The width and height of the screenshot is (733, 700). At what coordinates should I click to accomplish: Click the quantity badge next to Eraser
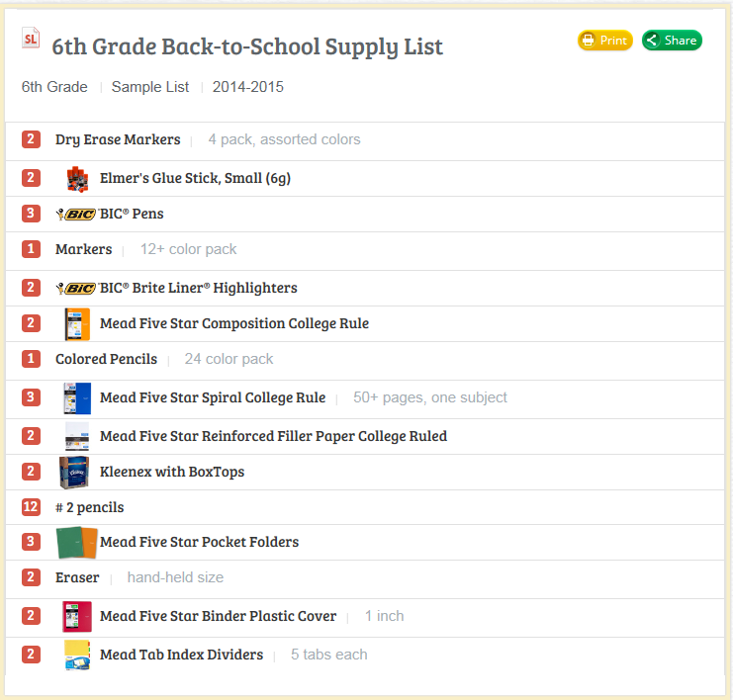[x=31, y=577]
